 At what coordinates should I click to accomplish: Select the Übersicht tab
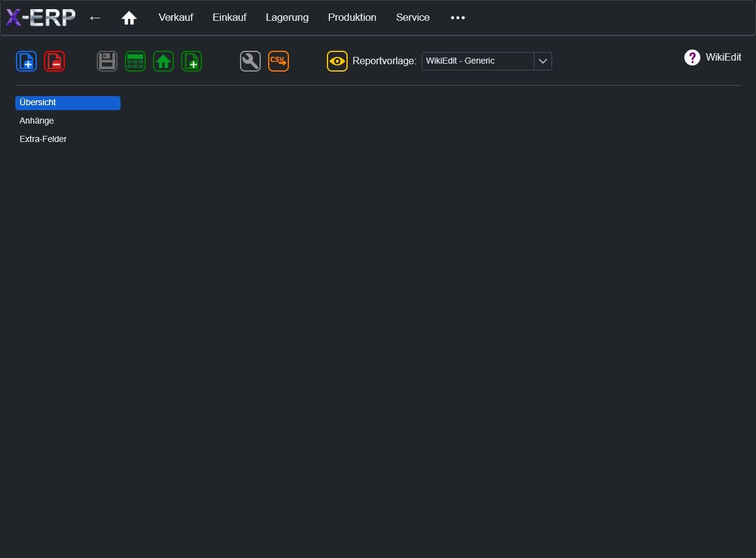pos(68,103)
